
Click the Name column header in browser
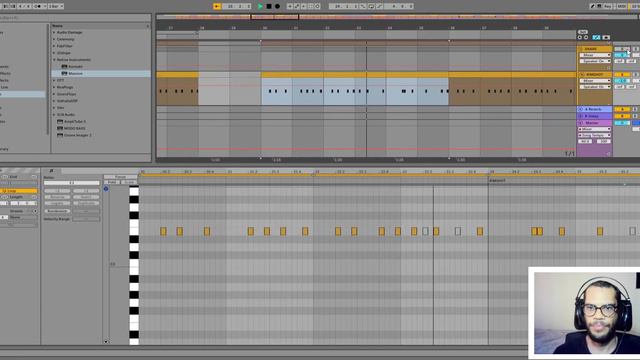tap(100, 26)
